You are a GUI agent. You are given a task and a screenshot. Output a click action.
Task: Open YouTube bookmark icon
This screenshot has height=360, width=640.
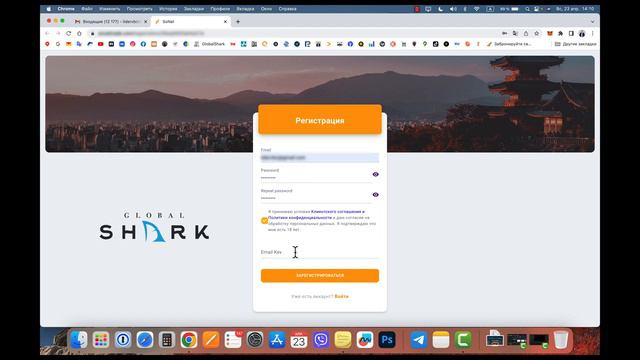[x=100, y=44]
